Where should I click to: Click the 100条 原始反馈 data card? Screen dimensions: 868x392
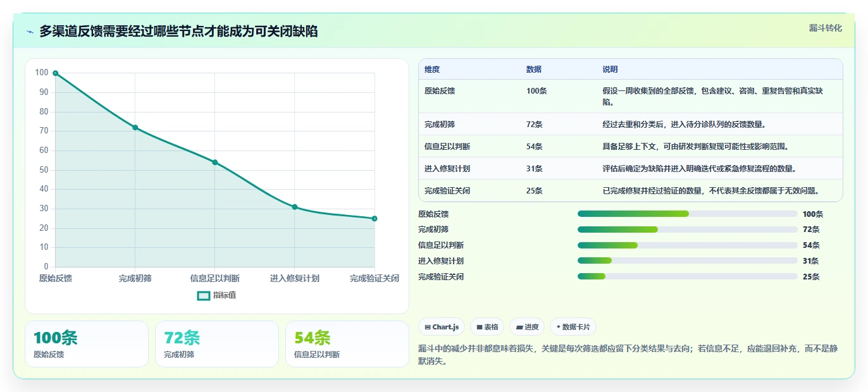(x=87, y=344)
